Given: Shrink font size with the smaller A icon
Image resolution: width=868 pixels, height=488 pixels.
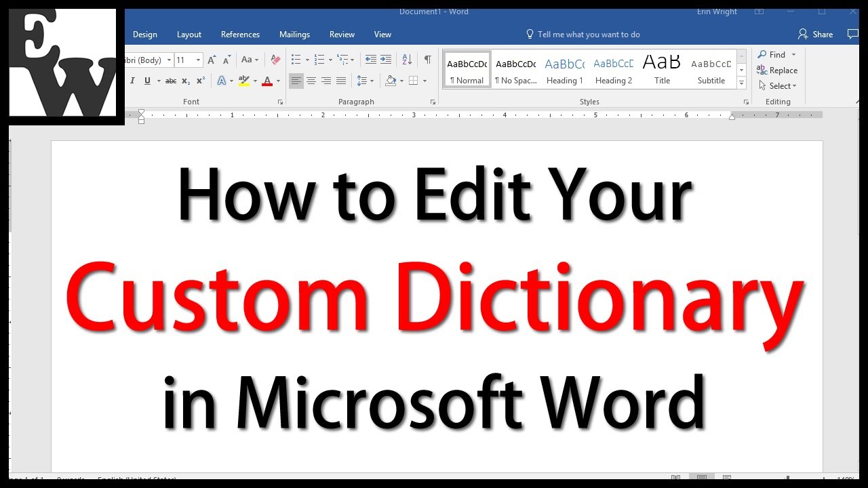Looking at the screenshot, I should pyautogui.click(x=226, y=60).
